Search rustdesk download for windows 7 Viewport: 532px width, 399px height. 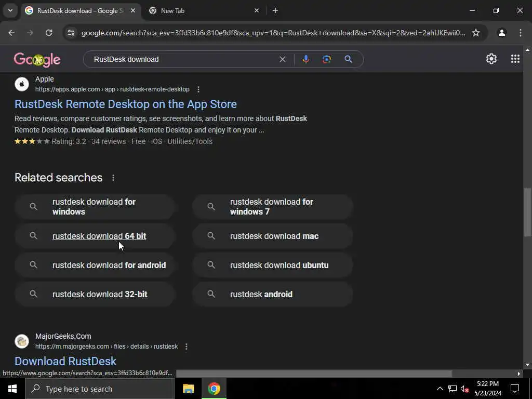(x=272, y=207)
